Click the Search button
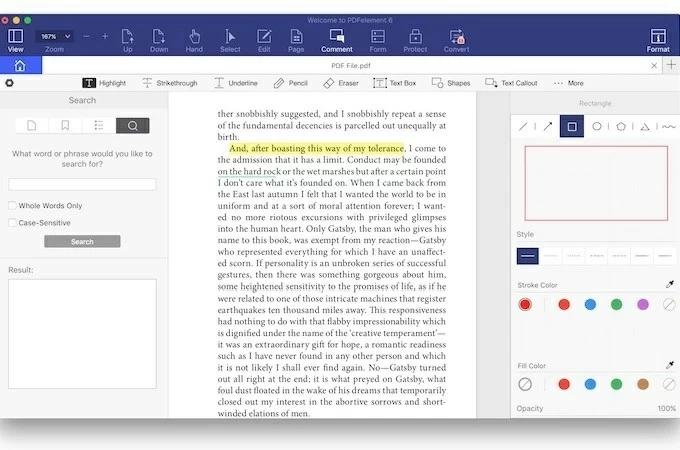Screen dimensions: 680x450 tap(82, 241)
